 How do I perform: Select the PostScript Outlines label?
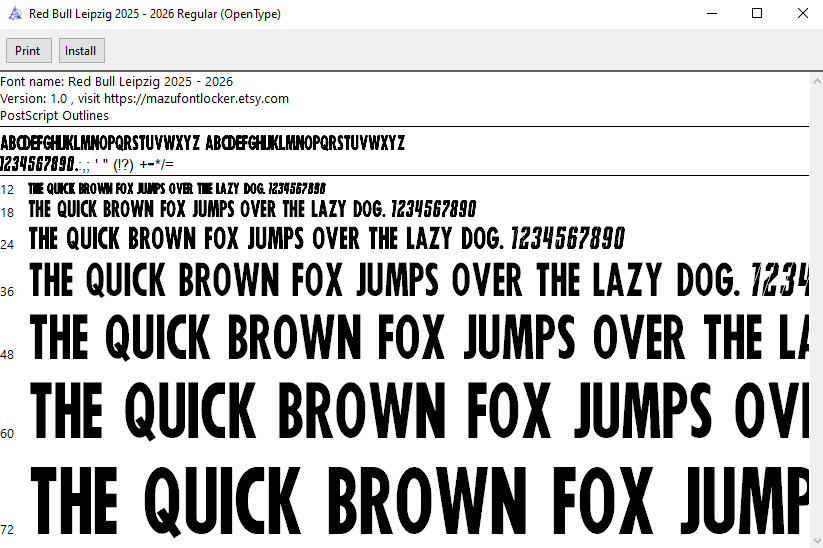55,115
